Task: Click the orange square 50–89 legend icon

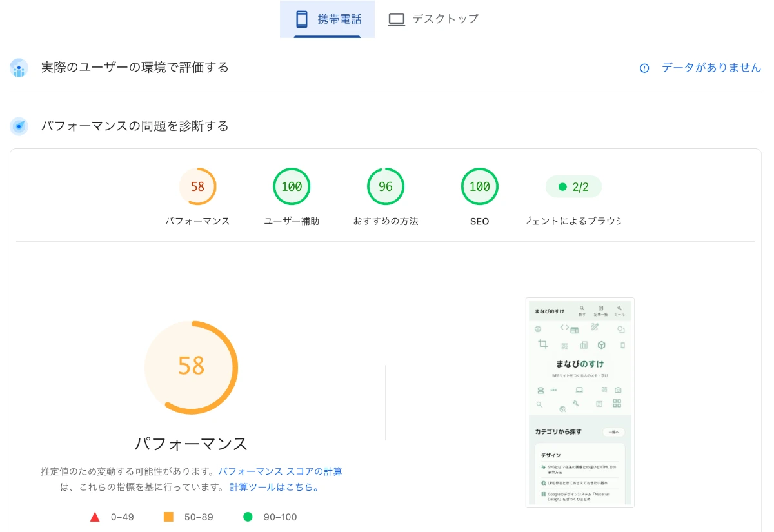Action: click(x=169, y=517)
